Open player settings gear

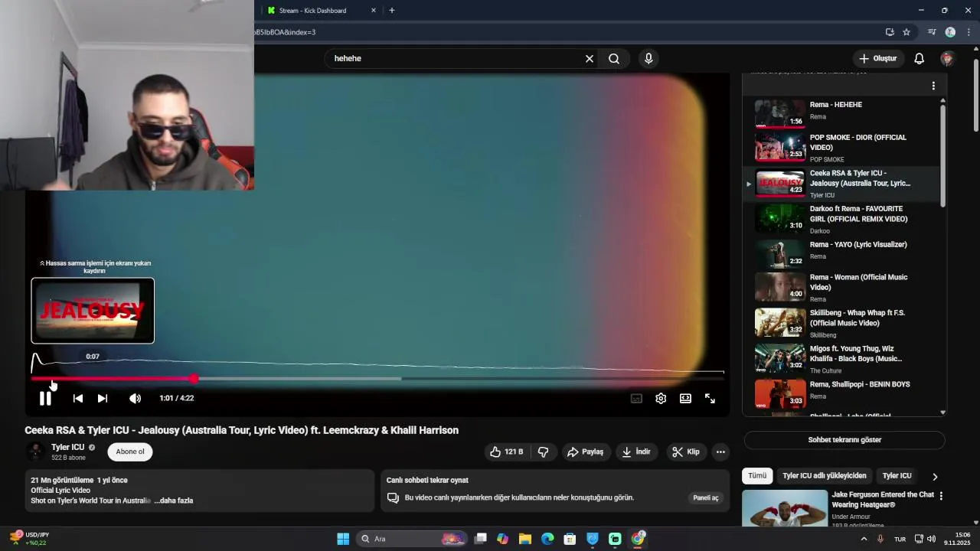tap(661, 398)
